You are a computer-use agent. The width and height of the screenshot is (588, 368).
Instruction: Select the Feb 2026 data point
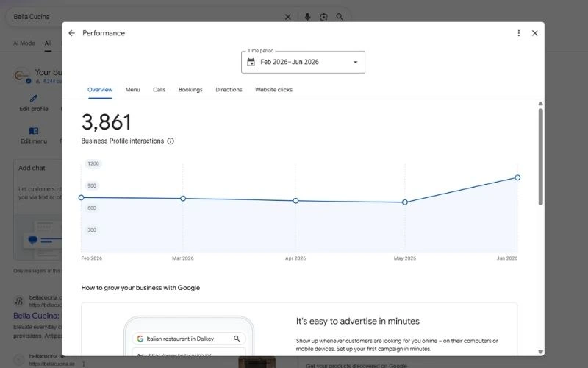click(x=81, y=197)
